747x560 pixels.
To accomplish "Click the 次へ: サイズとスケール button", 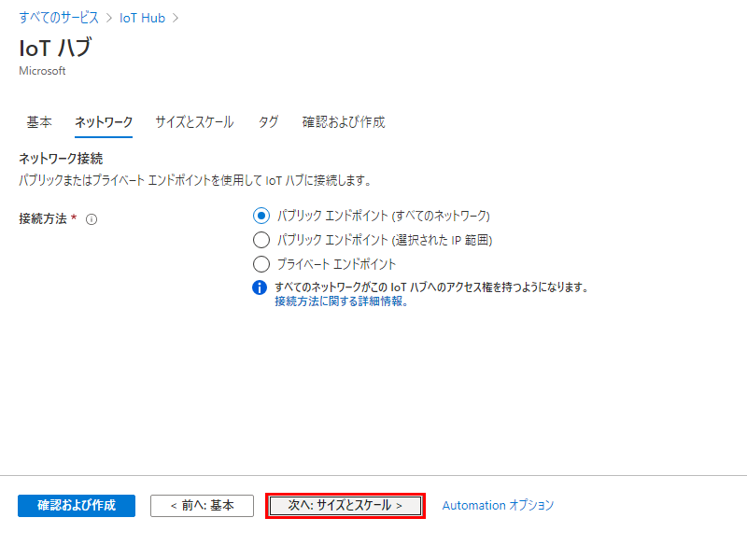I will click(345, 505).
